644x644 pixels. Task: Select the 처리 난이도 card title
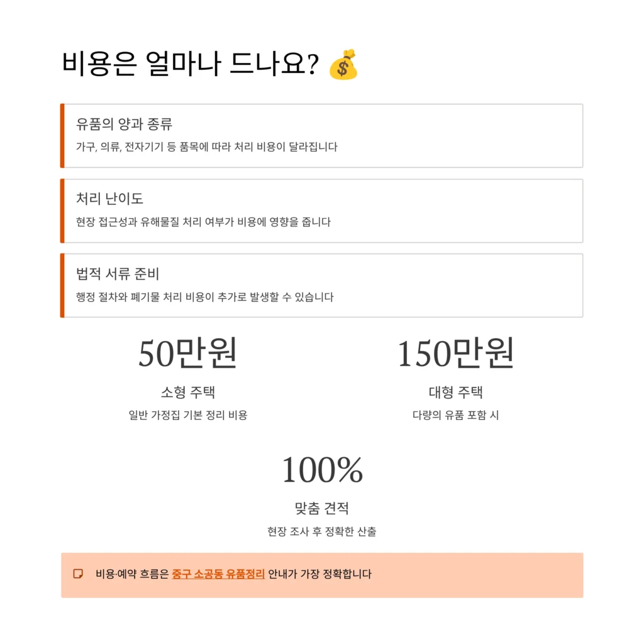pyautogui.click(x=109, y=199)
